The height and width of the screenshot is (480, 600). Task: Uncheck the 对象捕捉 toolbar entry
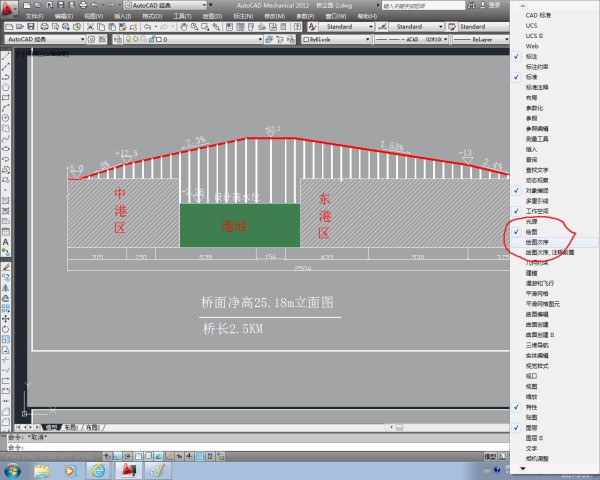(536, 189)
